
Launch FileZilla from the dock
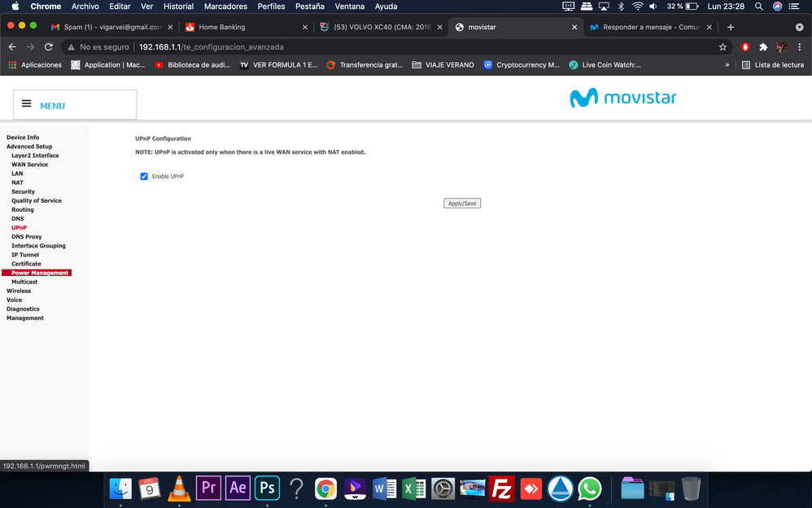click(x=502, y=488)
